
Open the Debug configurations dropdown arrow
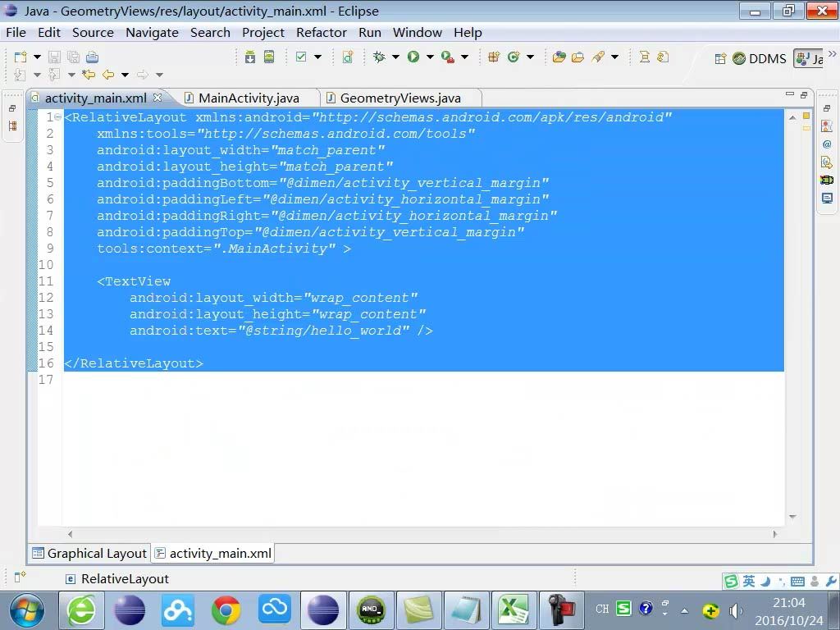coord(396,57)
